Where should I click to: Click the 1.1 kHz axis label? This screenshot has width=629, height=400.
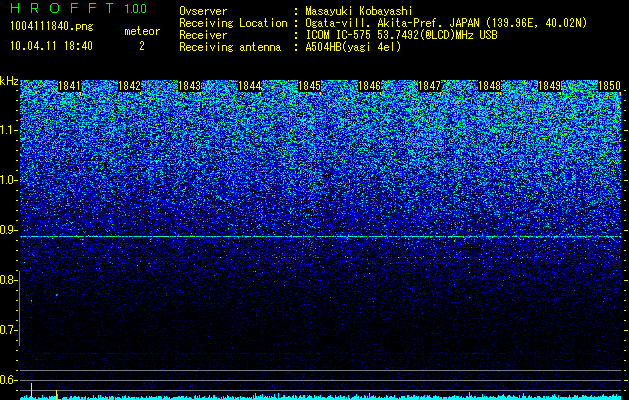click(x=7, y=130)
